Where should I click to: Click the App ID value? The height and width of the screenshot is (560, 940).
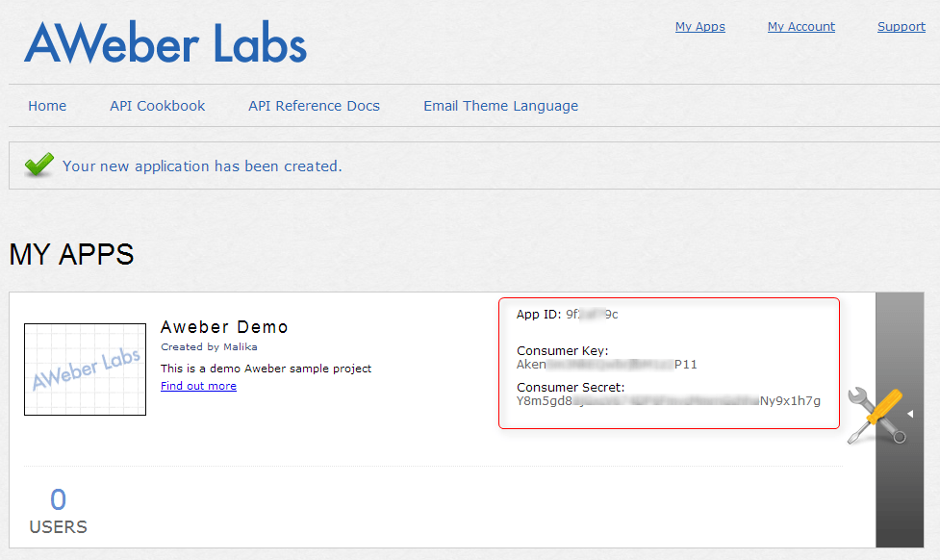[592, 315]
